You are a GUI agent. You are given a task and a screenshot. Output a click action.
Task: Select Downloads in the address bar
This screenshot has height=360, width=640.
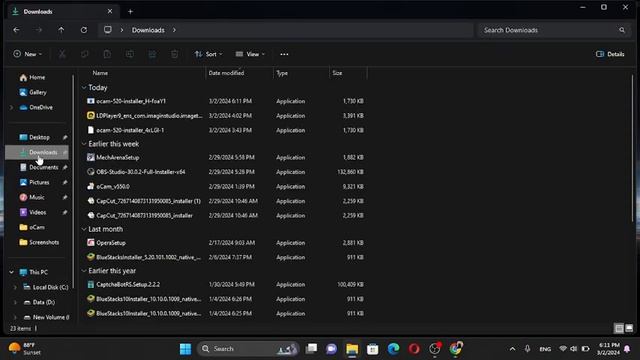click(148, 30)
